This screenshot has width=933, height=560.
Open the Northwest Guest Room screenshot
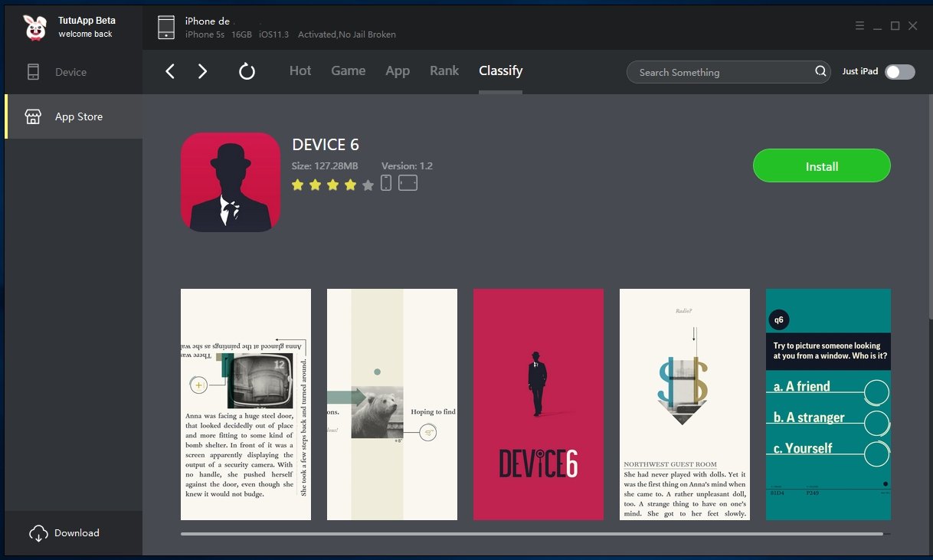click(x=685, y=404)
